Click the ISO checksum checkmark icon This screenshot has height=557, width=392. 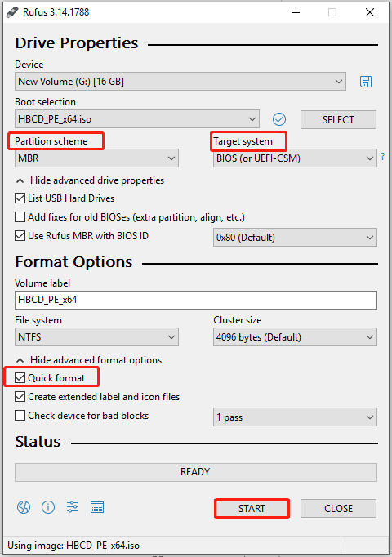[279, 119]
